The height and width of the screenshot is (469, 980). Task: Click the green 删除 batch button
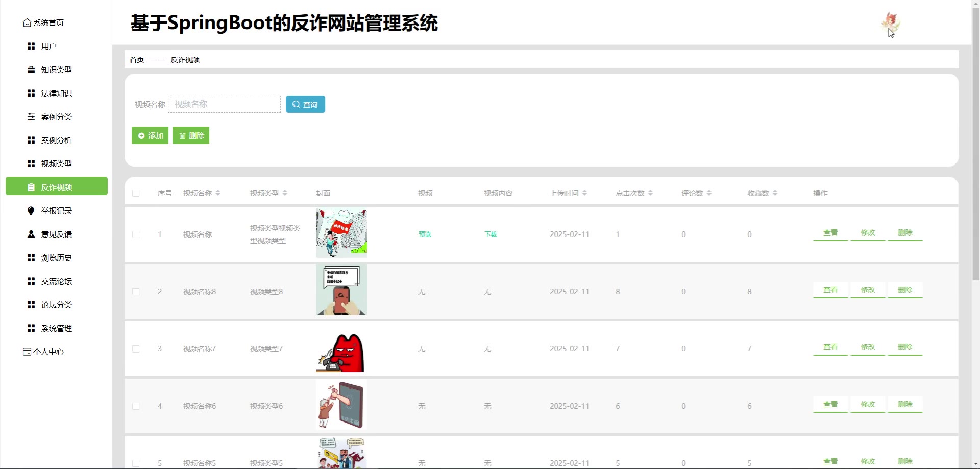[x=191, y=135]
